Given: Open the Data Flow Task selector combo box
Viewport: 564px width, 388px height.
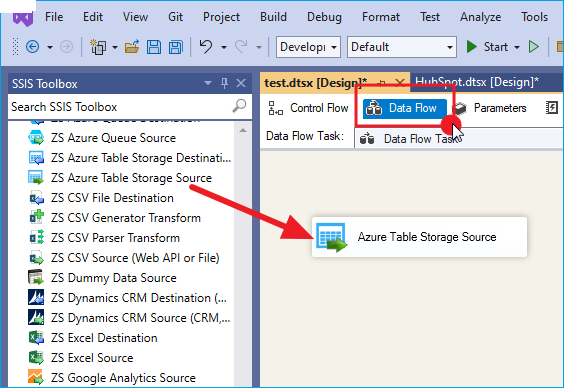Looking at the screenshot, I should (459, 138).
